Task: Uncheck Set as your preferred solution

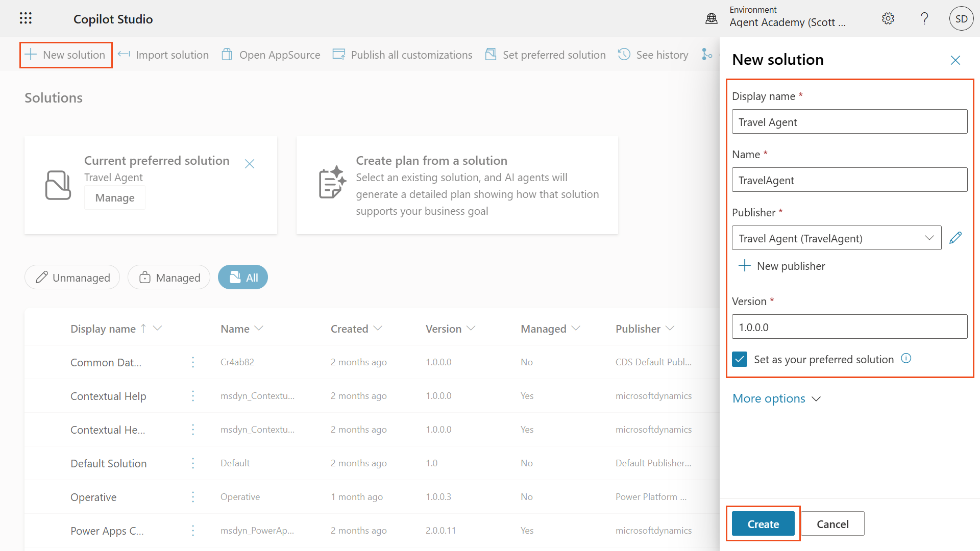Action: point(739,359)
